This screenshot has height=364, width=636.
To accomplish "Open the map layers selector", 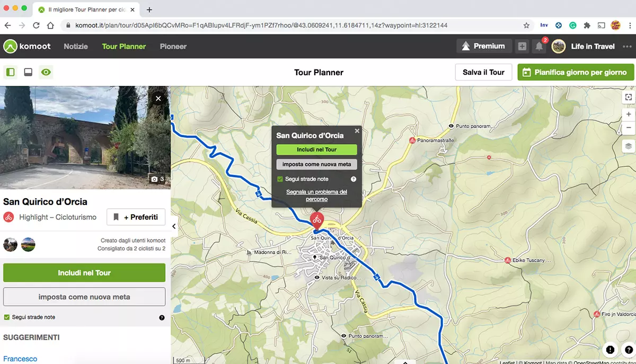I will tap(629, 146).
